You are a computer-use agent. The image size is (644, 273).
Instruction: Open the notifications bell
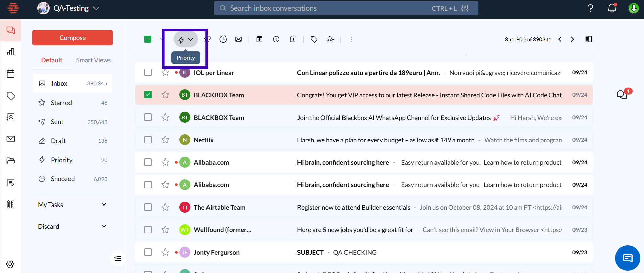[x=612, y=8]
